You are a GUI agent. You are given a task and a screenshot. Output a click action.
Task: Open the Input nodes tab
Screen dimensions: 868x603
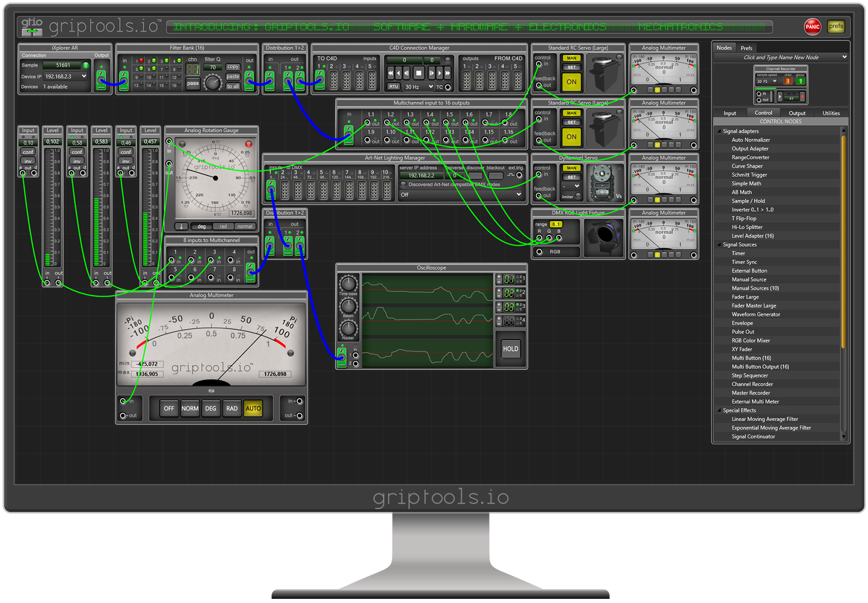(730, 113)
